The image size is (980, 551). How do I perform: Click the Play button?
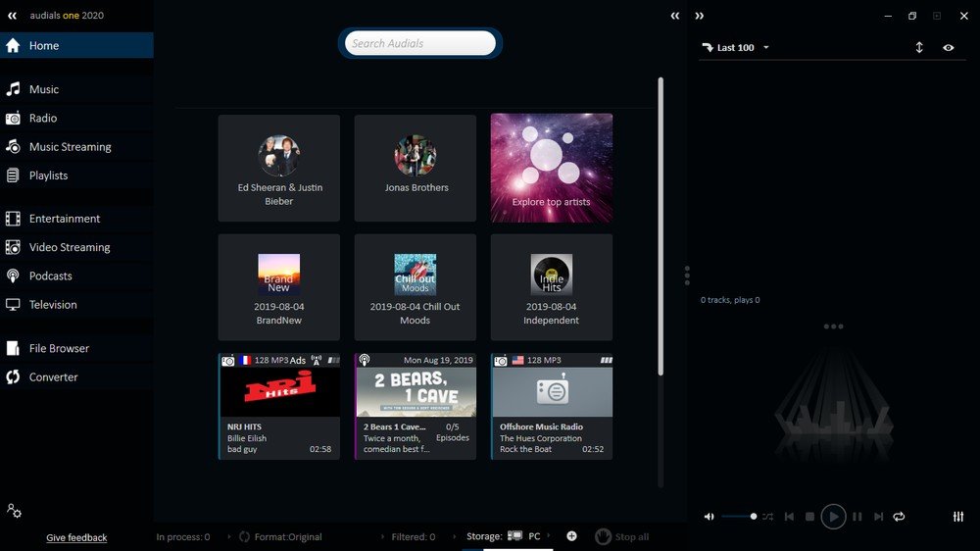click(833, 517)
